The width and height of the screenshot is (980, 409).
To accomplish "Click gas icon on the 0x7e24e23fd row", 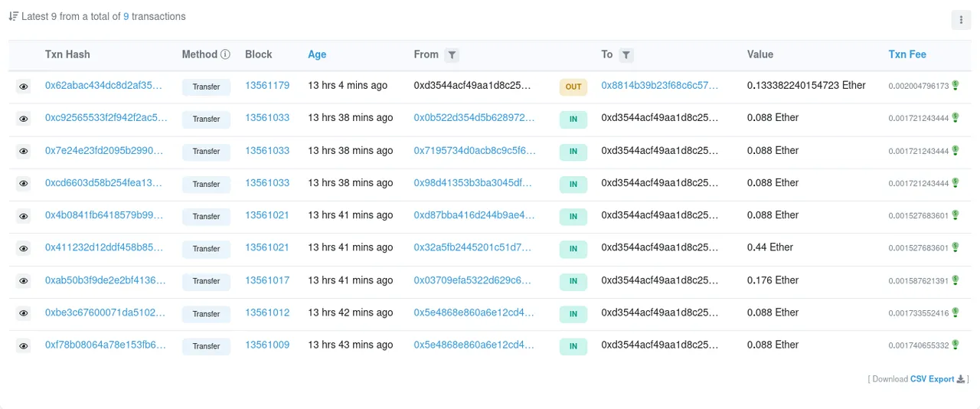I will (955, 150).
